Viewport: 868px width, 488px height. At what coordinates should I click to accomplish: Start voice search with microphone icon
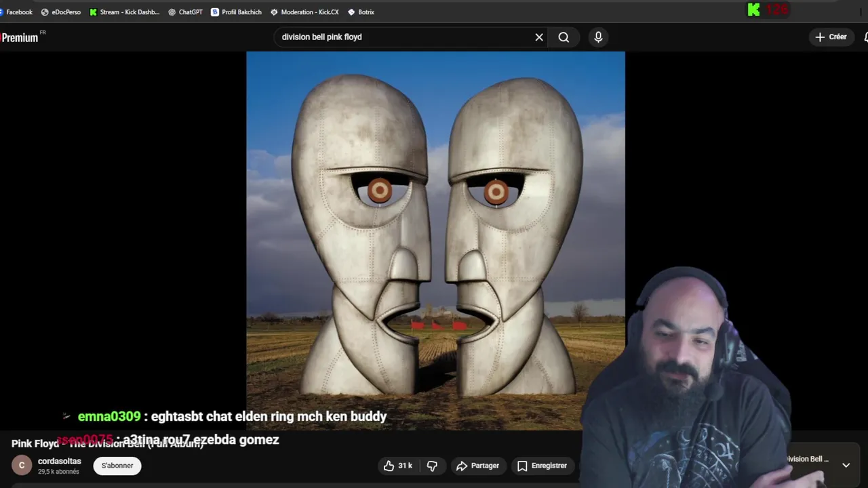click(x=598, y=37)
